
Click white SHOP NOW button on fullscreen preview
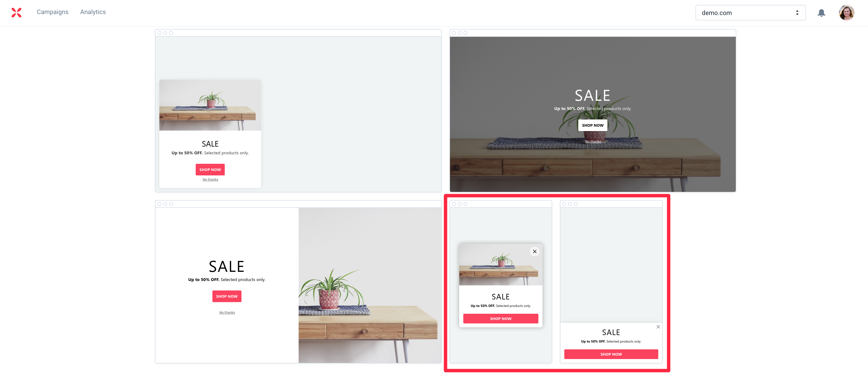click(x=592, y=125)
